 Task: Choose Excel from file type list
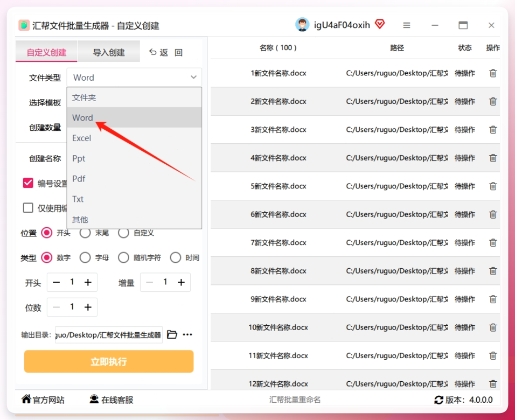click(x=134, y=138)
